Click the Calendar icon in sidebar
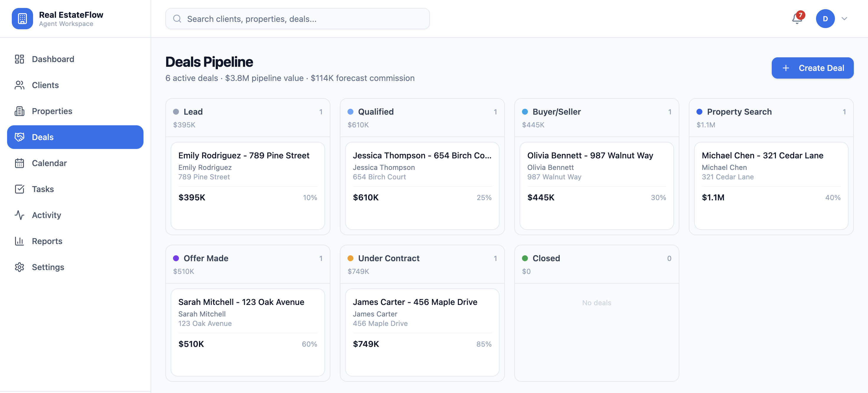Image resolution: width=868 pixels, height=393 pixels. coord(19,163)
